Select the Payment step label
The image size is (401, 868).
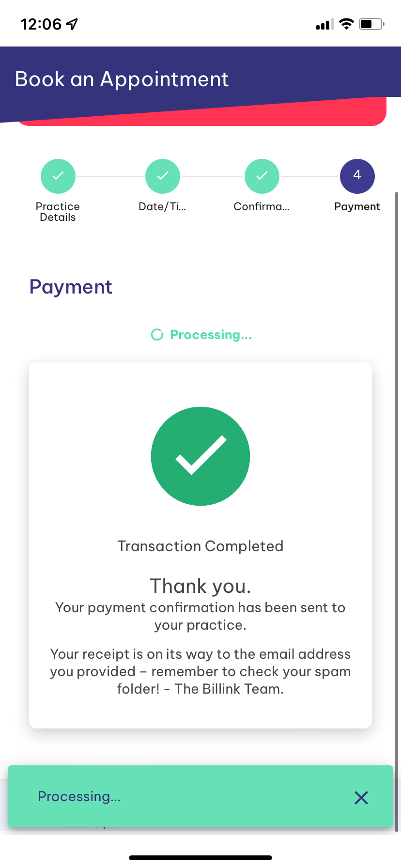click(x=357, y=207)
